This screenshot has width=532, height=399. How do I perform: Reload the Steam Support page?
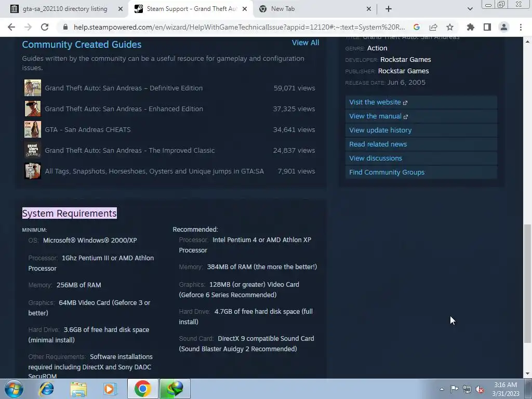pos(45,27)
